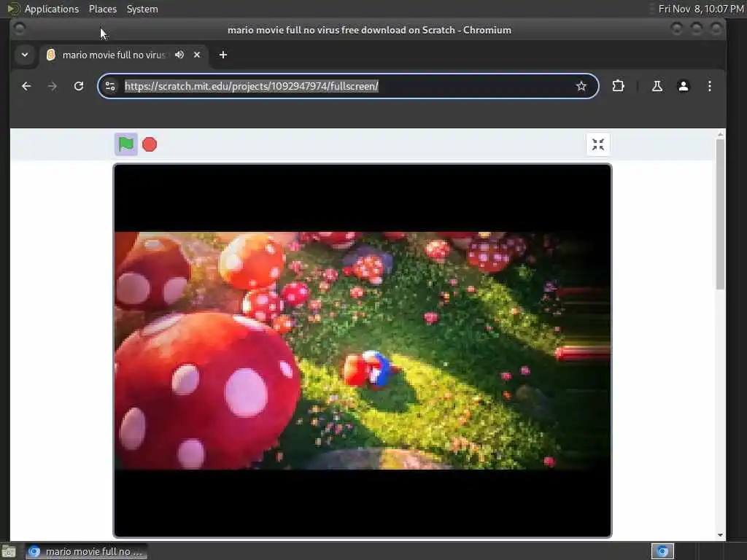Viewport: 747px width, 560px height.
Task: Click the green flag to start project
Action: coord(125,144)
